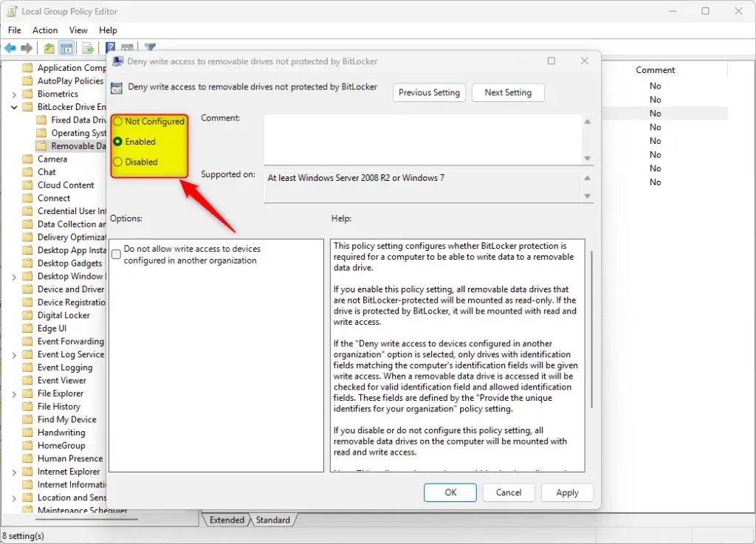
Task: Select the Enabled radio button
Action: 117,142
